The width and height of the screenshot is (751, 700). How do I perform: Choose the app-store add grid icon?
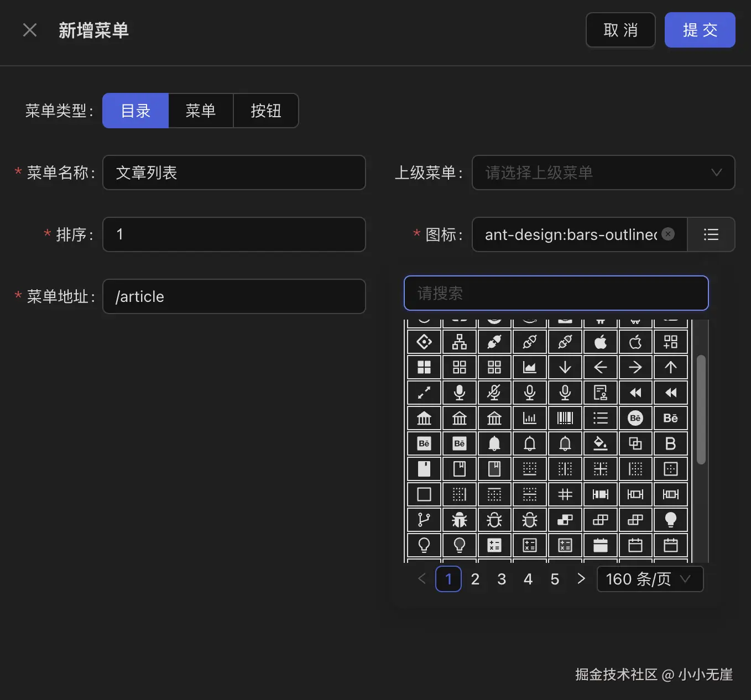[x=671, y=342]
